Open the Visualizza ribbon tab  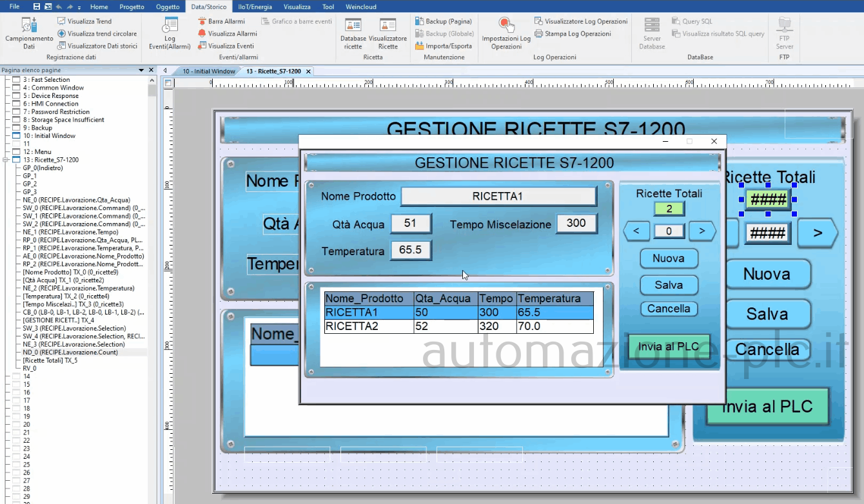297,6
